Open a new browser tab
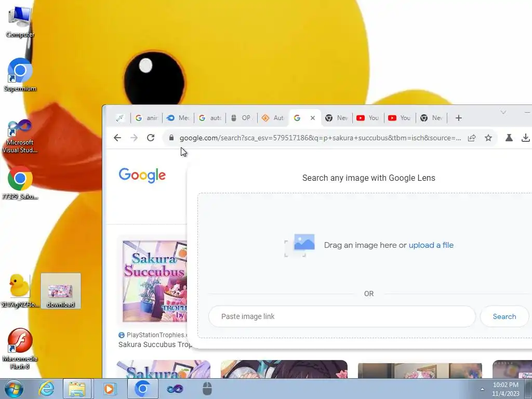The height and width of the screenshot is (399, 532). [x=459, y=118]
